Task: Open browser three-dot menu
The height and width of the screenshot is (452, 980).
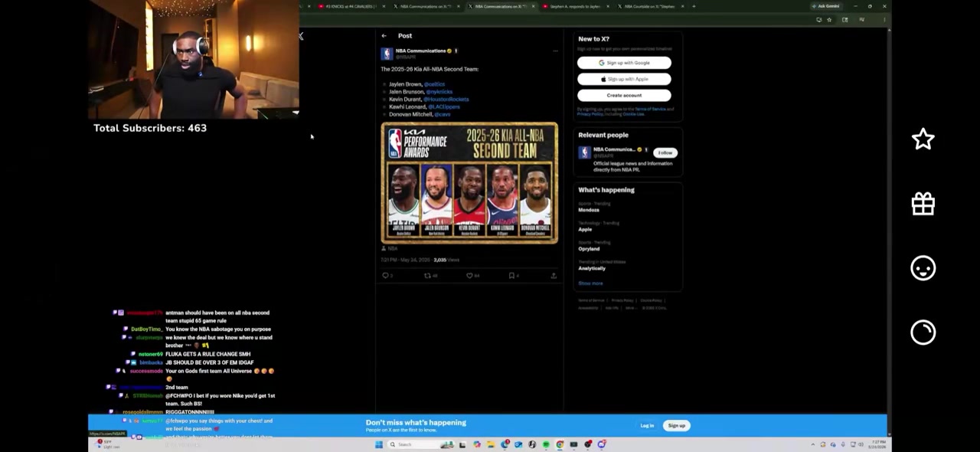Action: tap(884, 20)
